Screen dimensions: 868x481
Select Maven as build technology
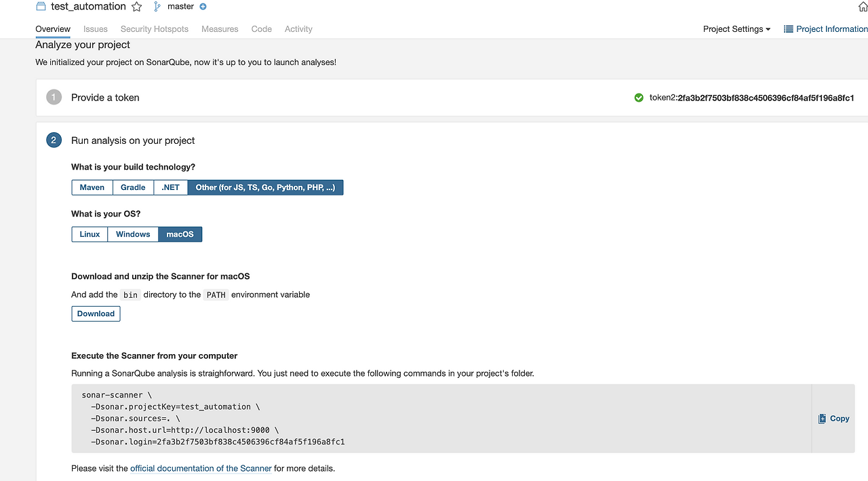[92, 187]
